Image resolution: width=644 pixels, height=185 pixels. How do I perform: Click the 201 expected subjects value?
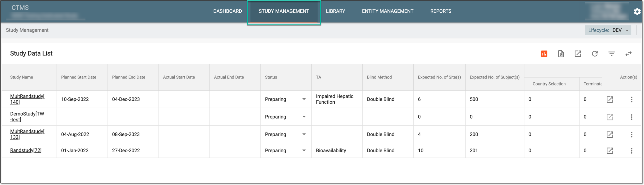point(473,151)
